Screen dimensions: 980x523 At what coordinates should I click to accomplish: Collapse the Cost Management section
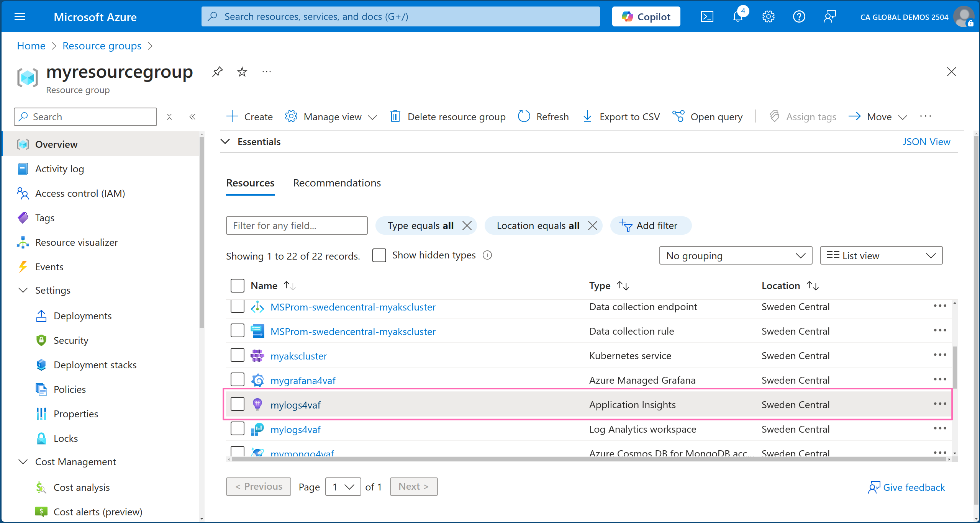23,462
